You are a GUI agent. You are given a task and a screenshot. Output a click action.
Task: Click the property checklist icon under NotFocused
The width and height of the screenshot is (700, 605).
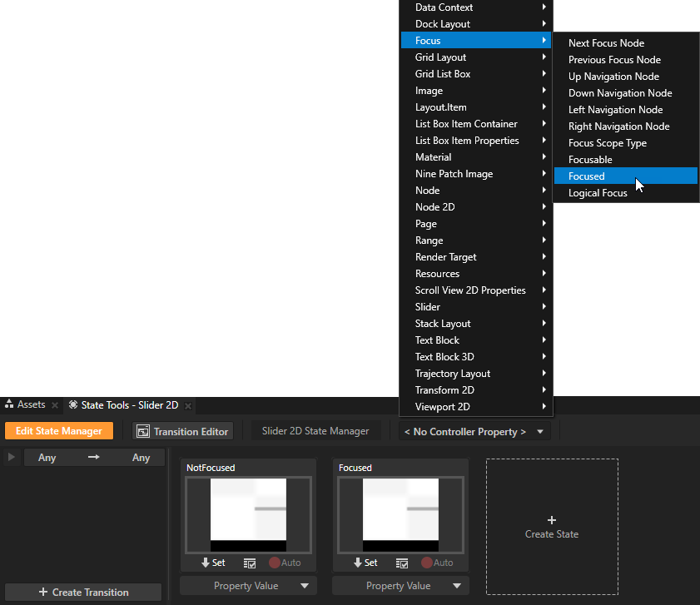coord(249,563)
